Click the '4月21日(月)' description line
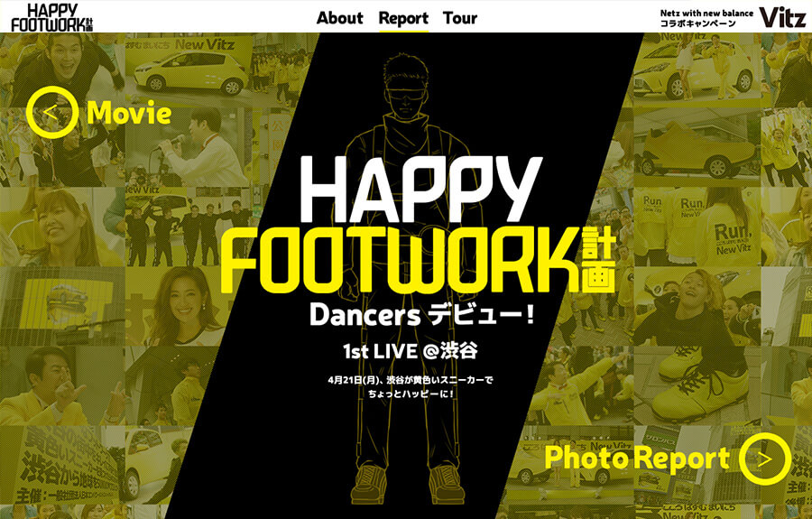812x519 pixels. 411,380
